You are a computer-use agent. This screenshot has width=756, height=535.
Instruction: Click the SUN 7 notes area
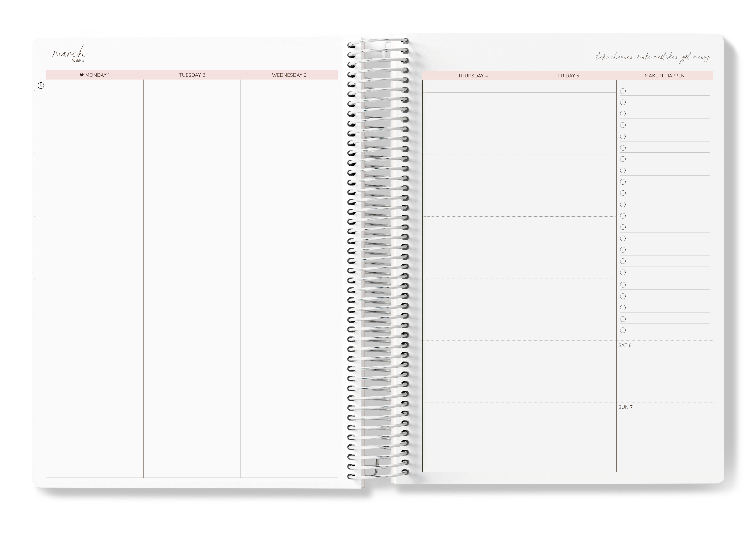[x=665, y=437]
